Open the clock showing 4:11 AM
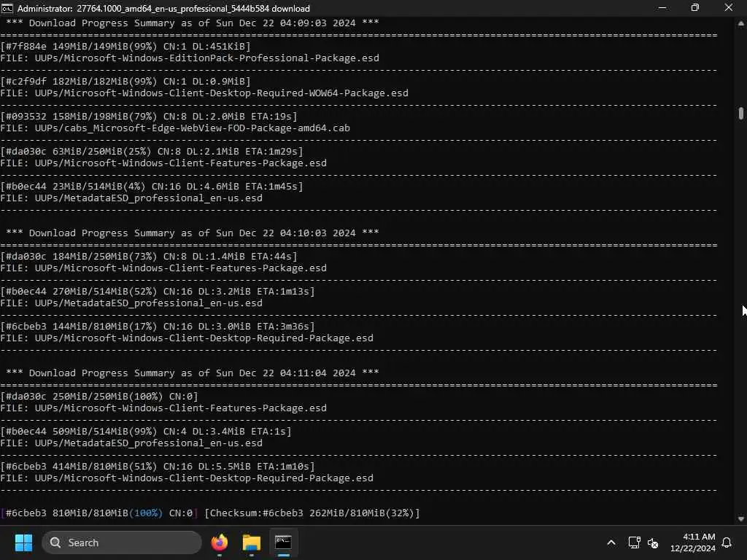 click(693, 542)
